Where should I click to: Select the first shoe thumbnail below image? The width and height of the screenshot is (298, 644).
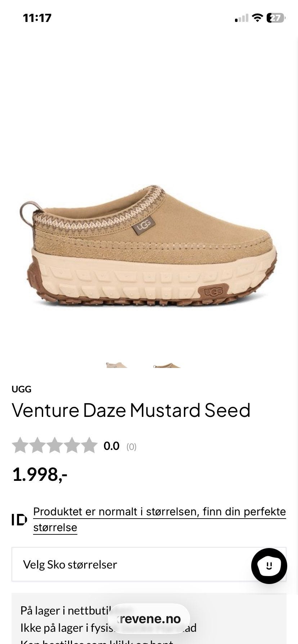[117, 365]
